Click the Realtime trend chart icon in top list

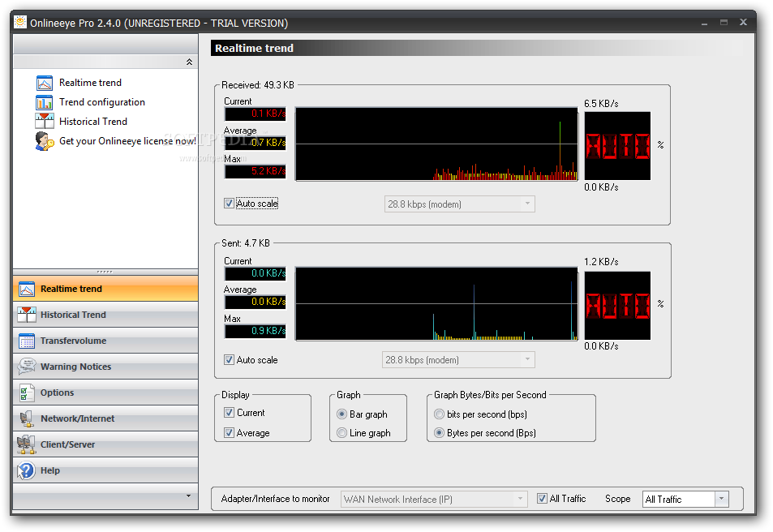(x=45, y=83)
